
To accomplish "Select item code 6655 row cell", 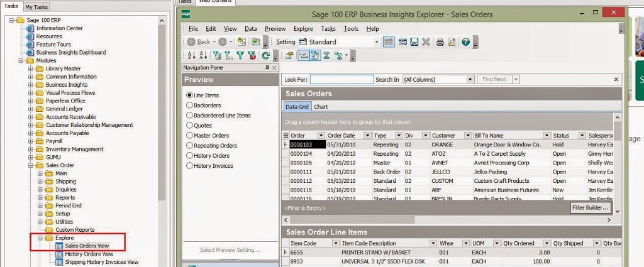I will (314, 253).
